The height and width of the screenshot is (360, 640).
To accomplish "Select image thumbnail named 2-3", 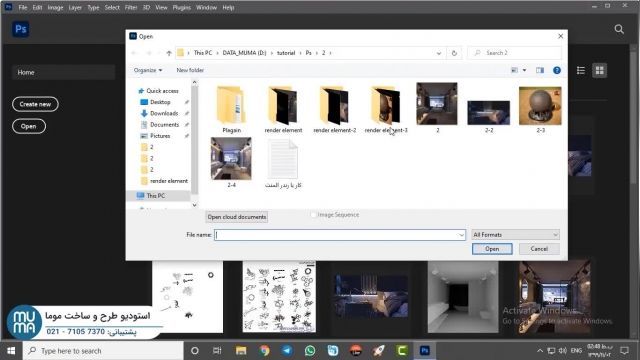I will 540,109.
